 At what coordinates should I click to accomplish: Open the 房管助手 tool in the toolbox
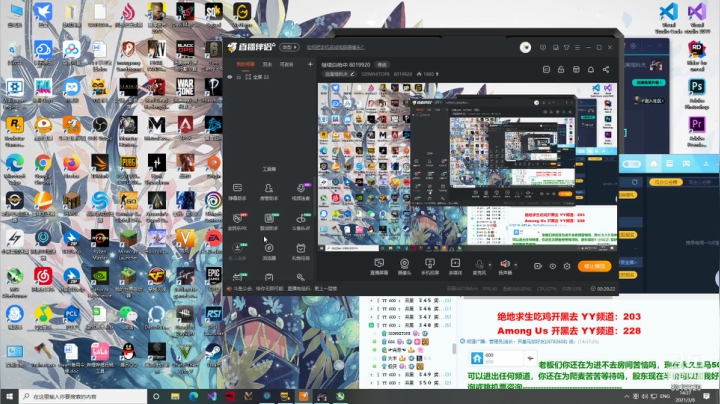click(269, 192)
